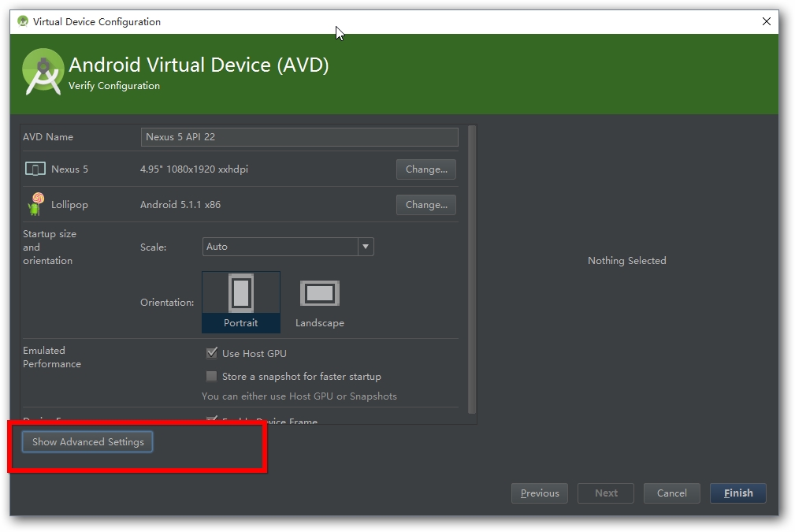Click the 'Android 5.1.1 x86' text

click(180, 204)
